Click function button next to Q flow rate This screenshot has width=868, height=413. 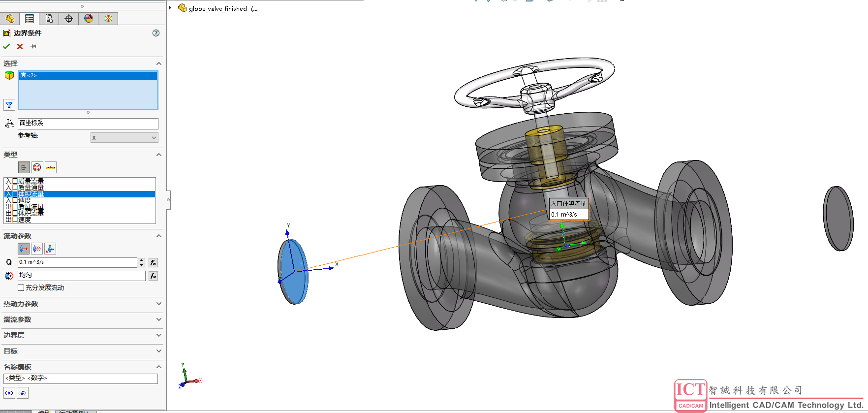click(x=153, y=262)
